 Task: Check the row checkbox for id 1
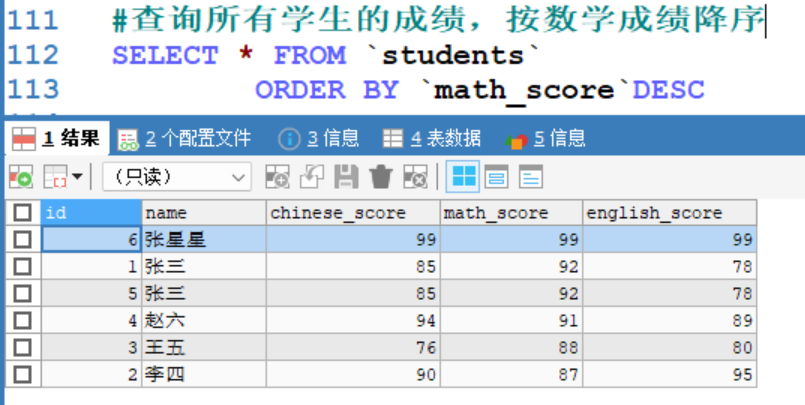(22, 266)
